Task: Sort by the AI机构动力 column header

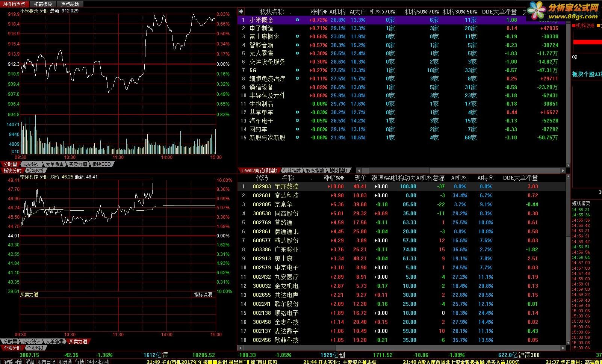Action: (x=401, y=178)
